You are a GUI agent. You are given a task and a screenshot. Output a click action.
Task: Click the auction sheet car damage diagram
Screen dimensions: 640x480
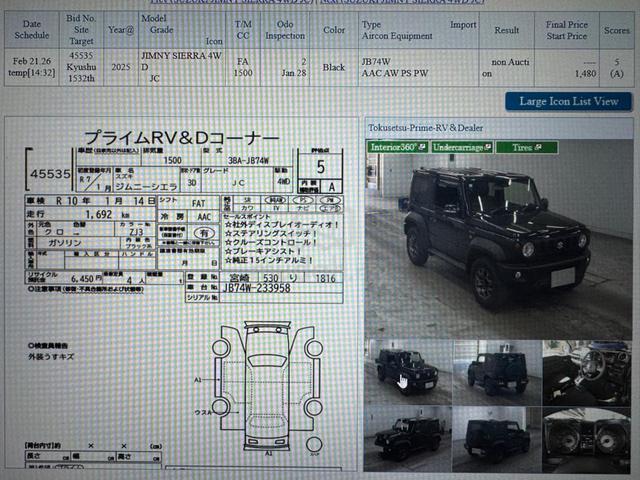[x=267, y=387]
